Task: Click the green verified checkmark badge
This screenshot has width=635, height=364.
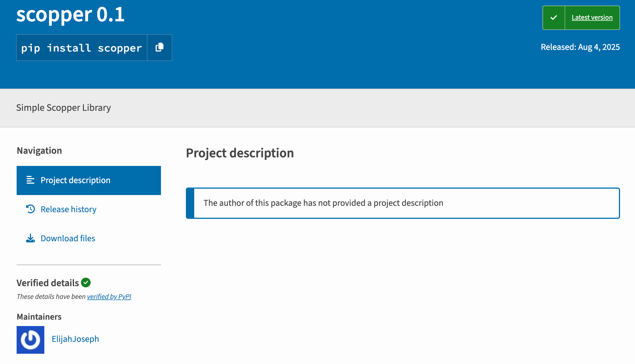Action: (86, 283)
